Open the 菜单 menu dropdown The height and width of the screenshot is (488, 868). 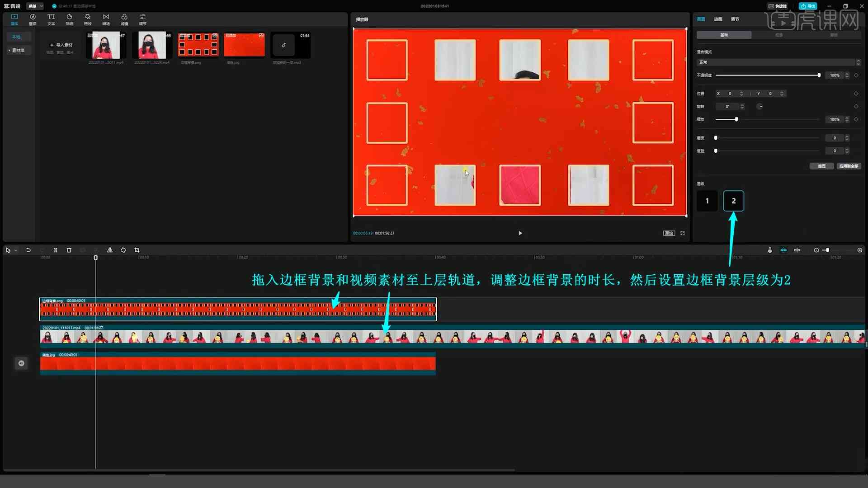pyautogui.click(x=35, y=6)
